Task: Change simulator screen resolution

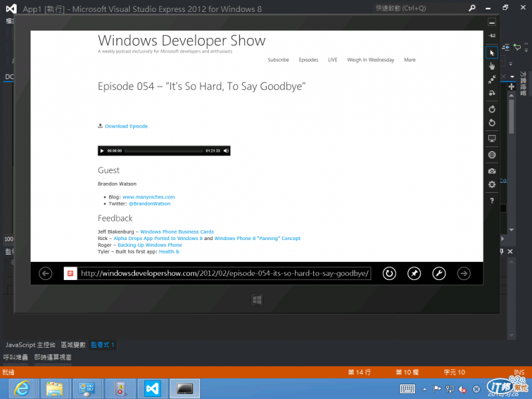Action: click(x=491, y=138)
